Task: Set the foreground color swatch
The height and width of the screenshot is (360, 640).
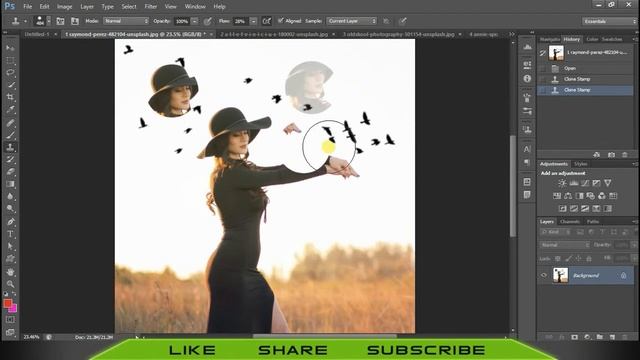Action: [8, 303]
